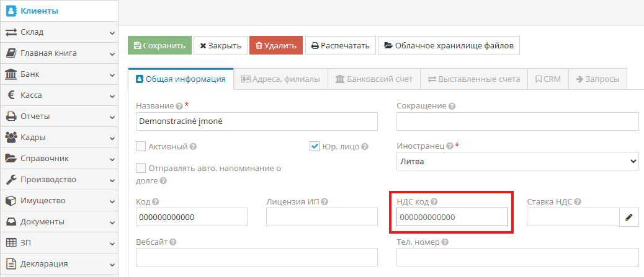Expand the Банк sidebar menu chevron
Image resolution: width=644 pixels, height=277 pixels.
(112, 75)
